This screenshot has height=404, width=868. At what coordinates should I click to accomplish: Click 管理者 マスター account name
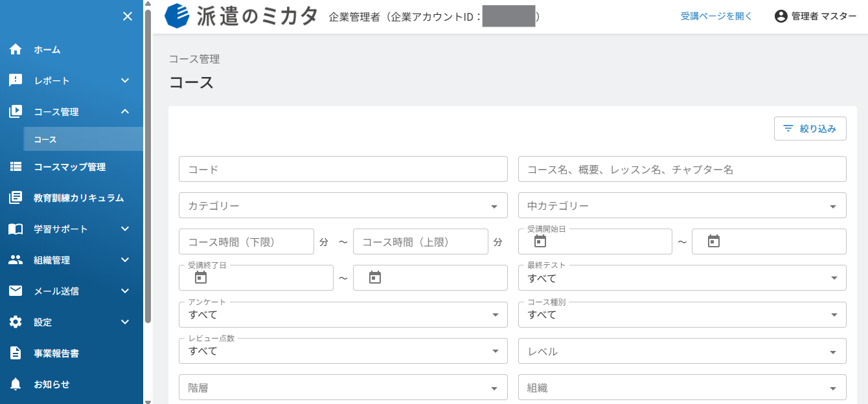(824, 16)
